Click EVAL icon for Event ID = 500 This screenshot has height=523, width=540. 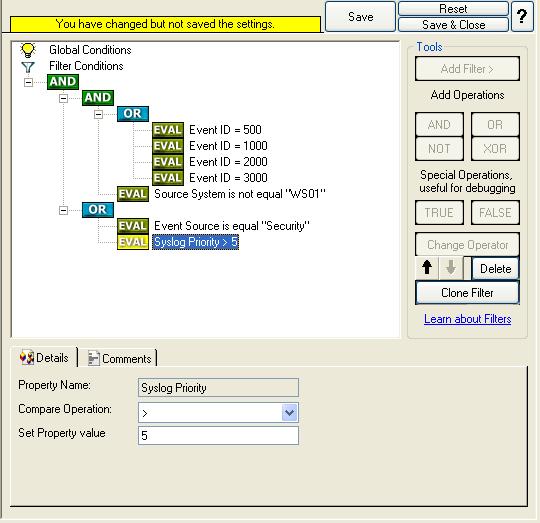coord(168,130)
